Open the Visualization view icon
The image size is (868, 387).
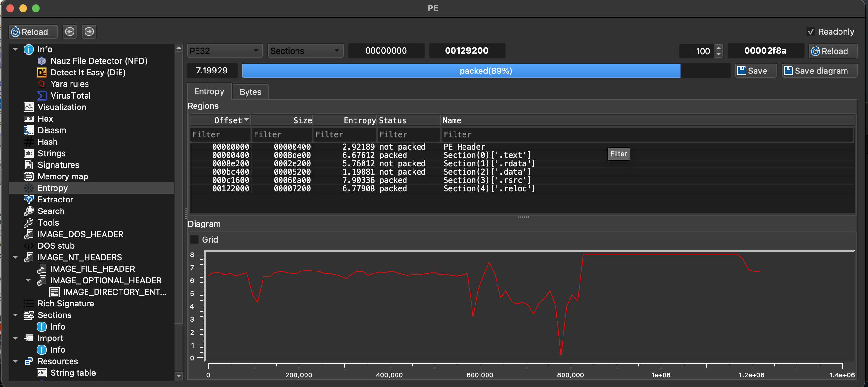[x=29, y=107]
